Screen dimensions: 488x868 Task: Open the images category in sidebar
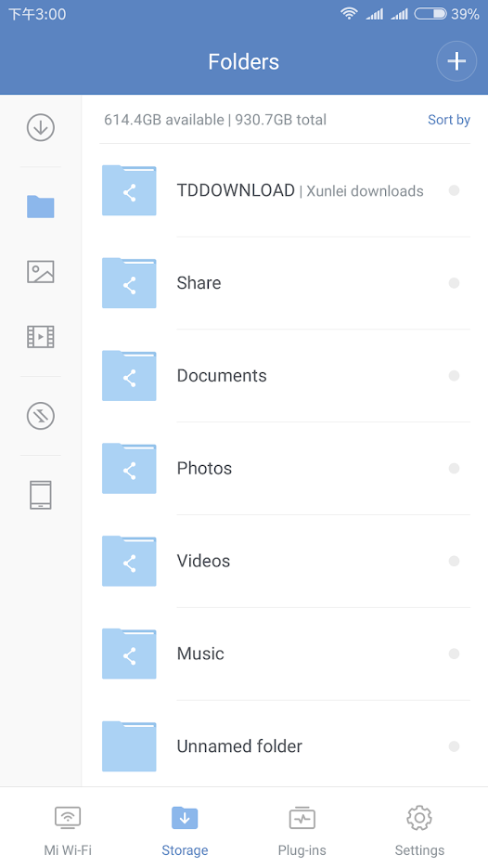pyautogui.click(x=41, y=272)
